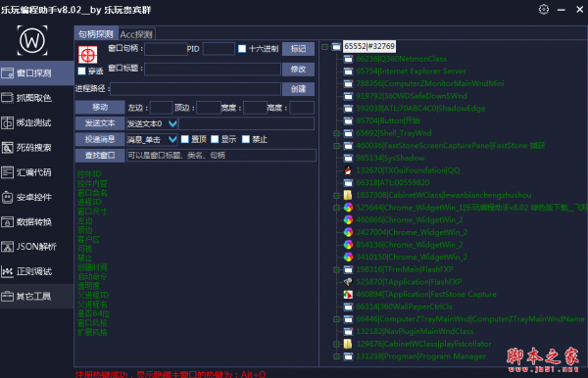
Task: Click the JSON解析 sidebar icon
Action: coord(7,247)
